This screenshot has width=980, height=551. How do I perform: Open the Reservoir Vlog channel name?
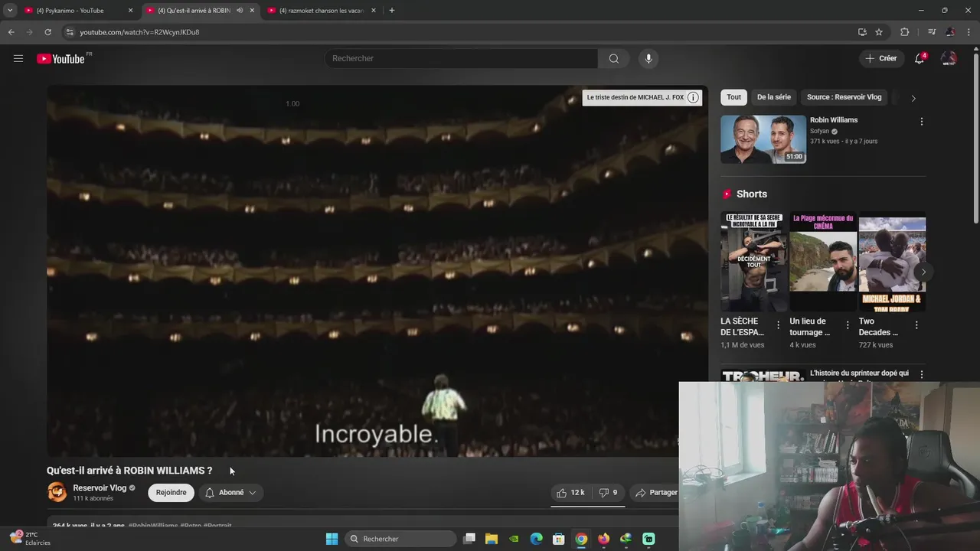(x=100, y=488)
